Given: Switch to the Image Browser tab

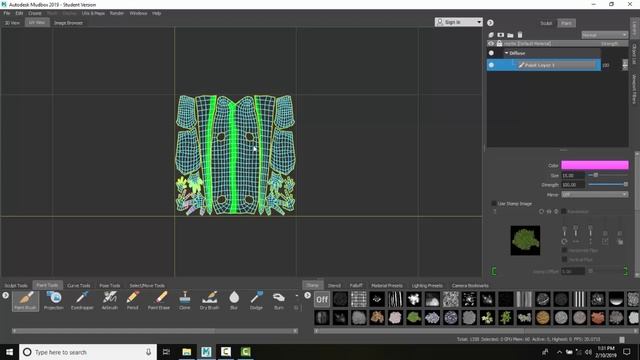Looking at the screenshot, I should pyautogui.click(x=68, y=23).
